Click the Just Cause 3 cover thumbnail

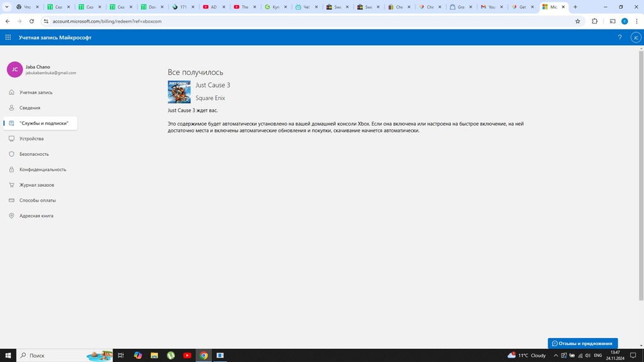[x=179, y=92]
